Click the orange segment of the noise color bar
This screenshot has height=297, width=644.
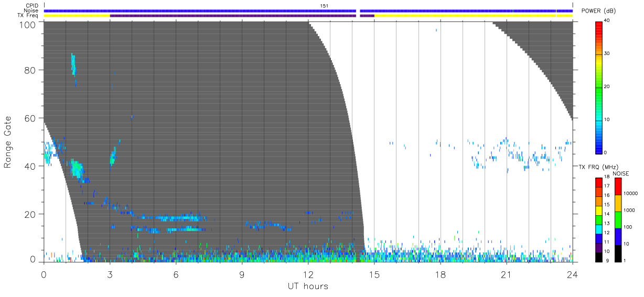(618, 203)
